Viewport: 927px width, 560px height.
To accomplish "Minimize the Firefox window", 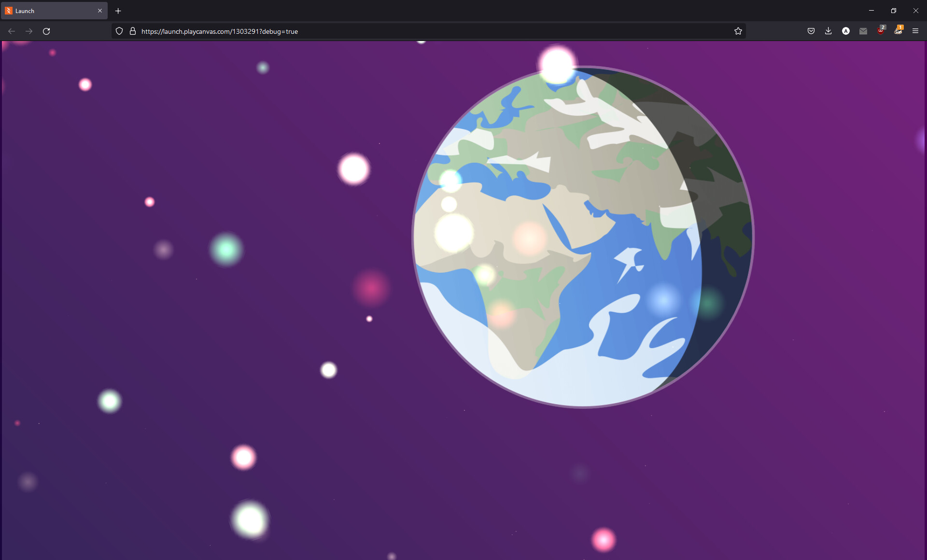I will pyautogui.click(x=871, y=11).
